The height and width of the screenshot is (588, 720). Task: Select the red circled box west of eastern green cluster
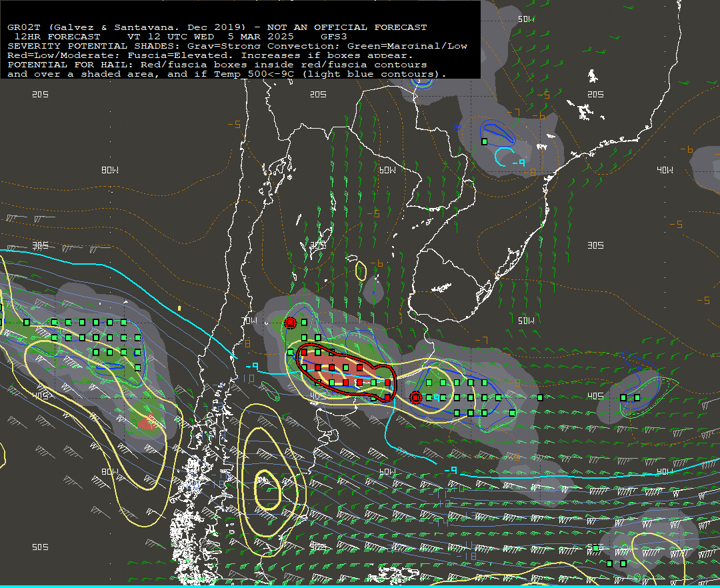click(415, 397)
